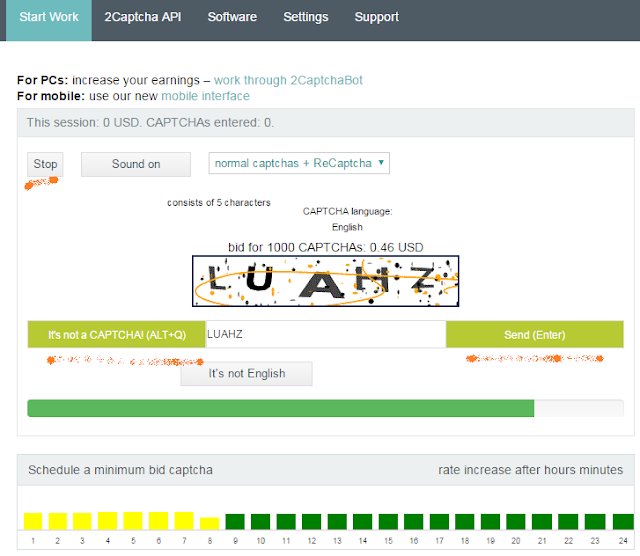This screenshot has width=640, height=556.
Task: Submit with the Send (Enter) button
Action: pos(534,334)
